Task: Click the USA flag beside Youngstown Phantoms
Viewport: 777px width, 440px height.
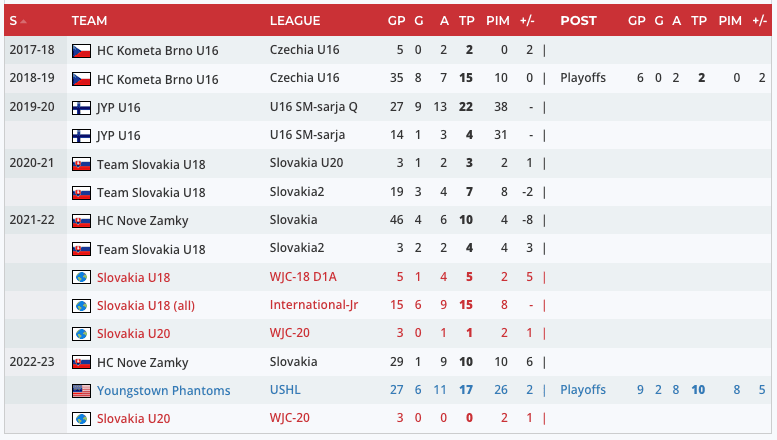Action: click(x=81, y=391)
